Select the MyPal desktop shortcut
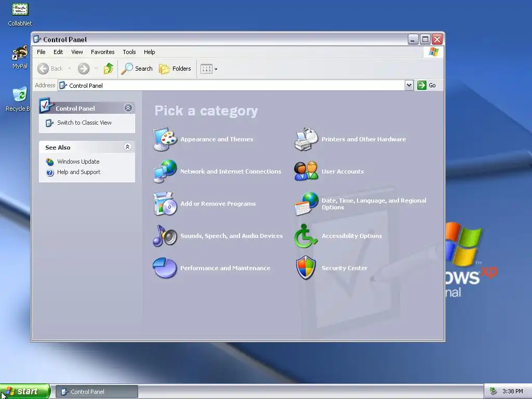 coord(20,57)
